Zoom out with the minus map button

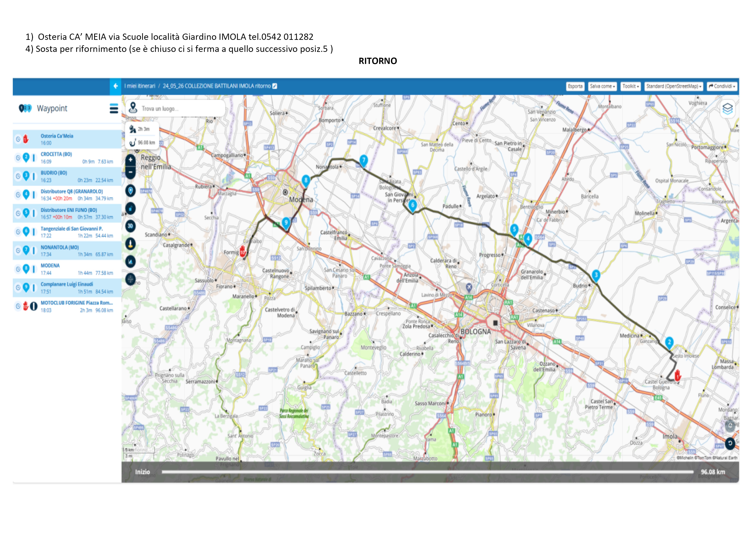point(131,172)
